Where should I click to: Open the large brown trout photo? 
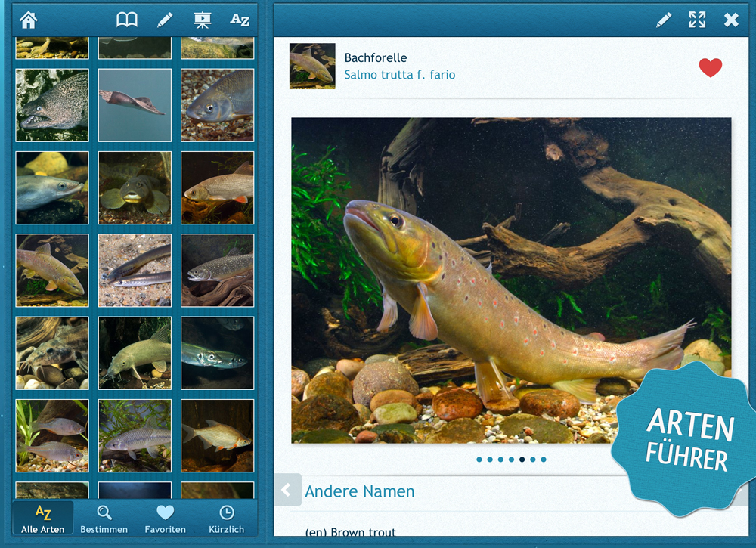511,280
